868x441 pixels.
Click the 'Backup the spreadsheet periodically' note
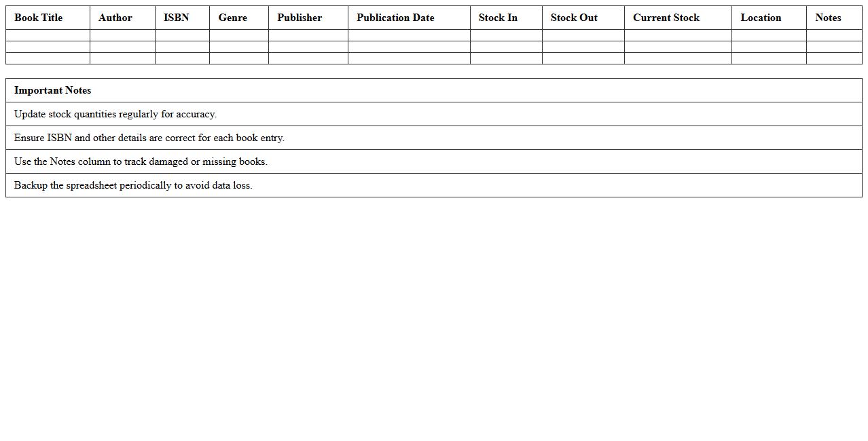click(133, 185)
